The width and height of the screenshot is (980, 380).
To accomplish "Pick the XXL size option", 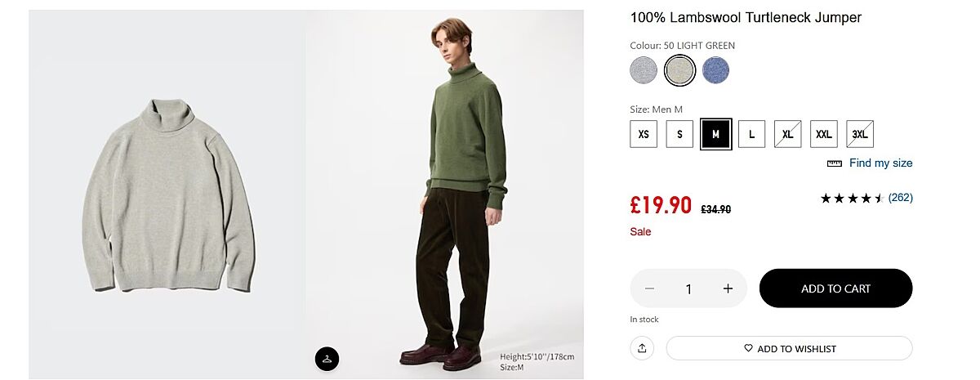I will pos(823,134).
